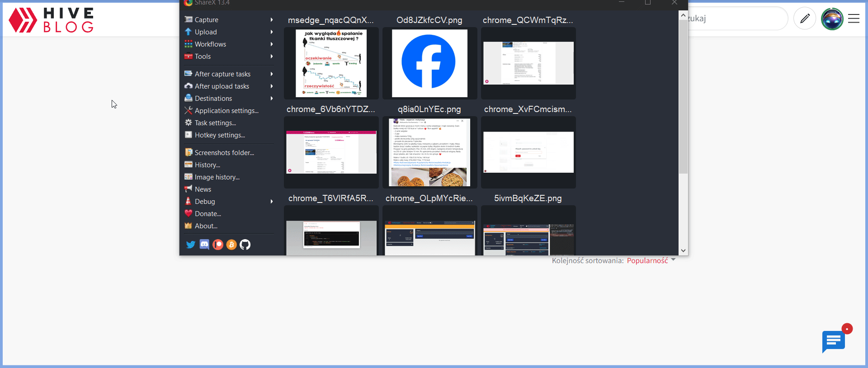The height and width of the screenshot is (368, 868).
Task: Open the chat bubble widget
Action: [x=833, y=341]
